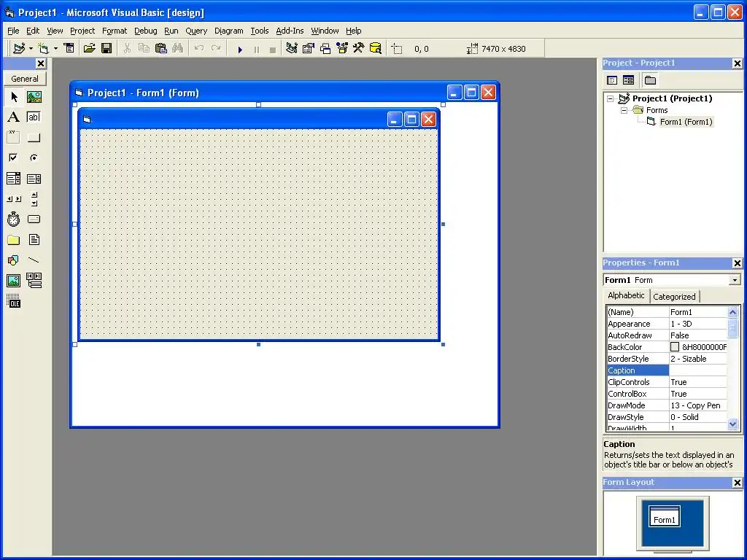Click the Toolbox hammer-and-wrench toolbar icon
This screenshot has height=560, width=747.
[358, 48]
